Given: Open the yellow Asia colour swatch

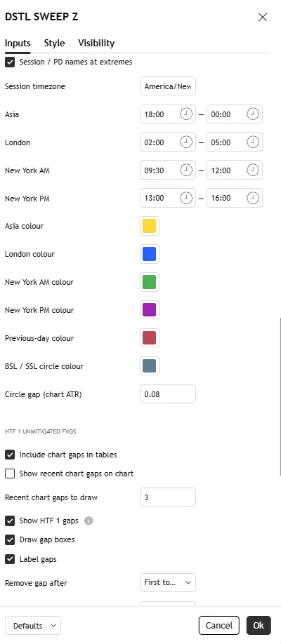Looking at the screenshot, I should pos(150,226).
